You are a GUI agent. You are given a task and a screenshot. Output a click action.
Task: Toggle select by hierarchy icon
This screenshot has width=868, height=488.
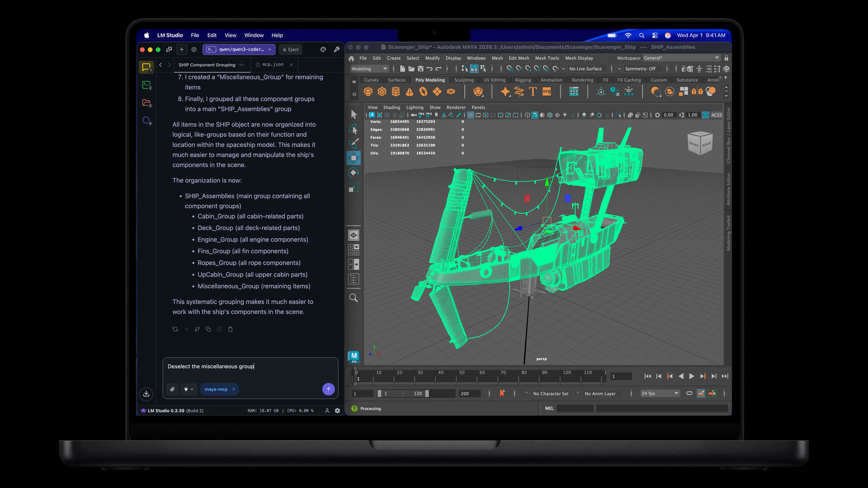464,69
